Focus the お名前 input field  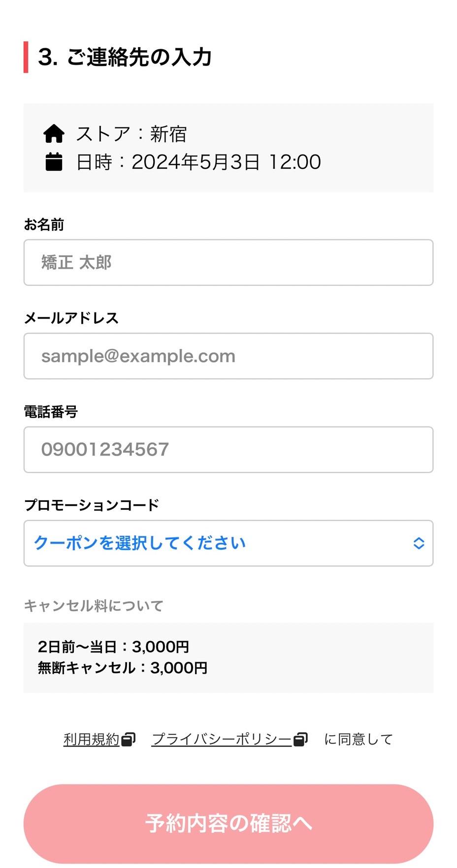click(x=228, y=262)
